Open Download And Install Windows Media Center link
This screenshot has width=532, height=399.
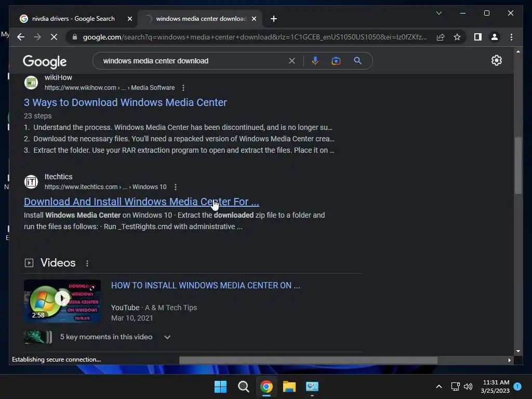141,202
